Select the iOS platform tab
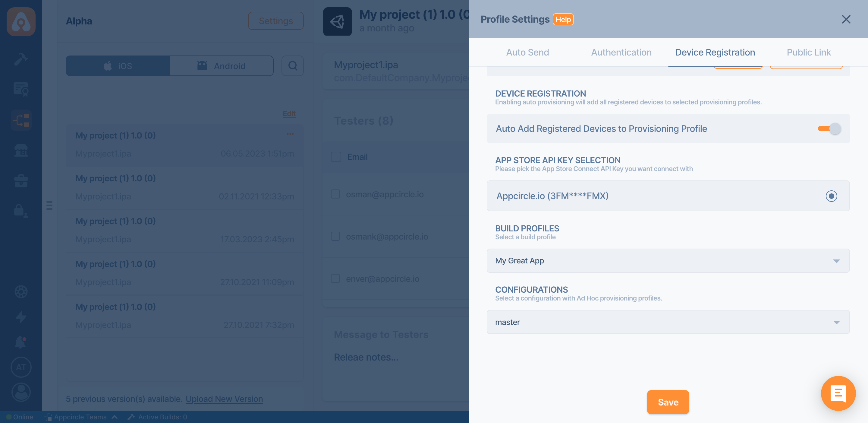 [118, 66]
